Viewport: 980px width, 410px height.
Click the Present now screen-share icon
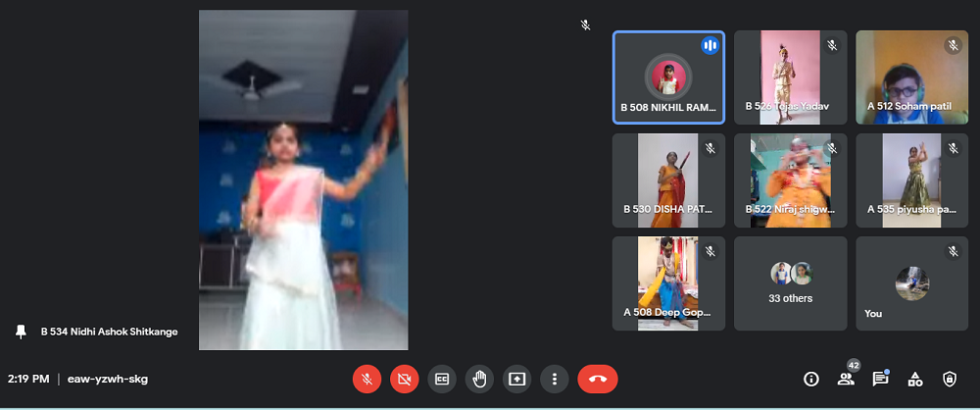pos(516,379)
